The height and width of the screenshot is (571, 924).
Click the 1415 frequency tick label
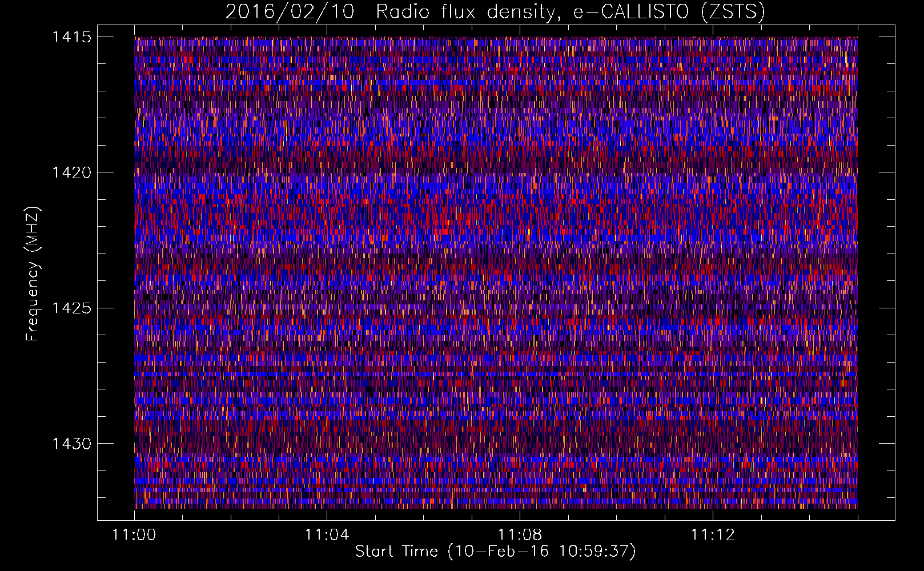click(x=71, y=37)
